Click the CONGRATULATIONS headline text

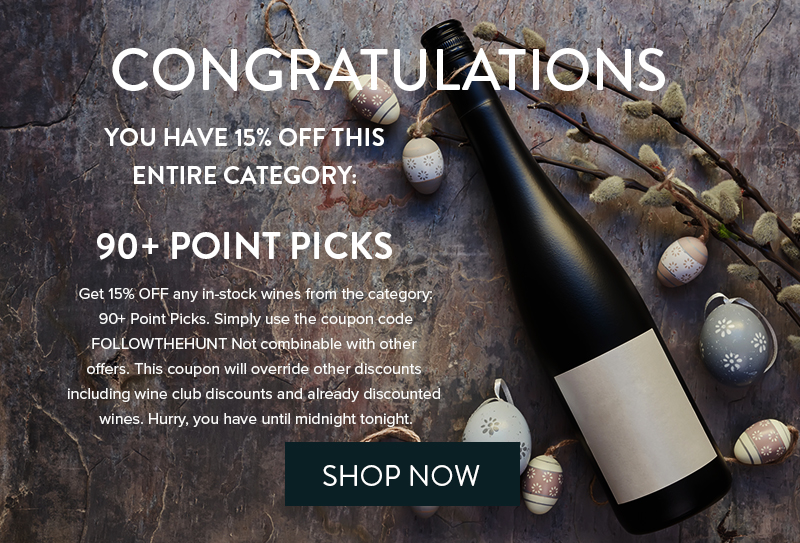point(388,70)
